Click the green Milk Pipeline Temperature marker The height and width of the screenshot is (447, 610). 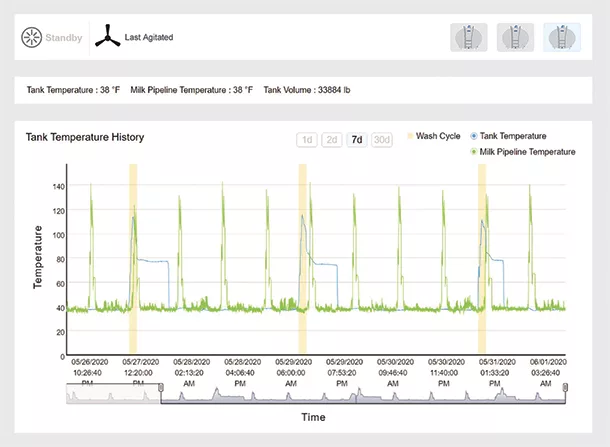(474, 152)
